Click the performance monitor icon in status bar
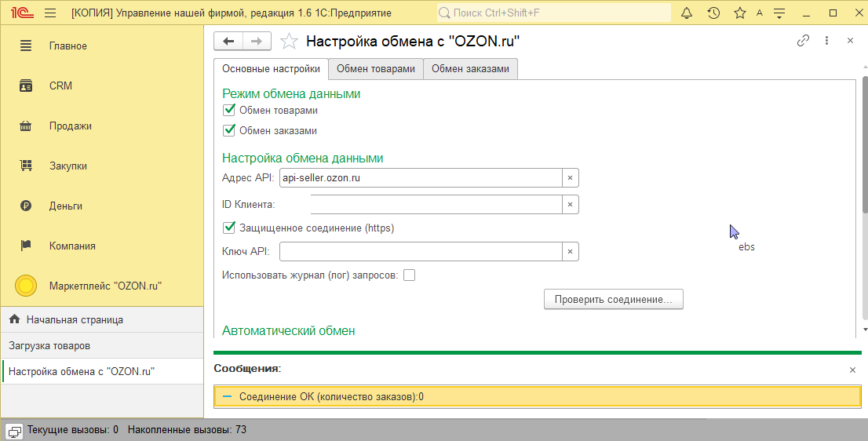 [x=14, y=431]
